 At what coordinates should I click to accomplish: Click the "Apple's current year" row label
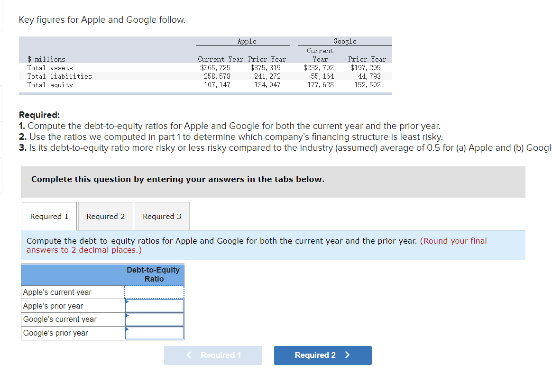(57, 292)
